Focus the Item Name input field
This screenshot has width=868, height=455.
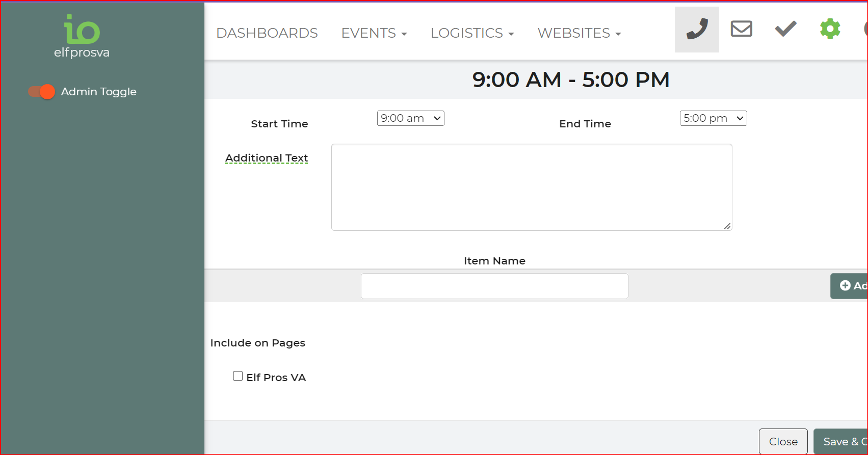[x=494, y=286]
